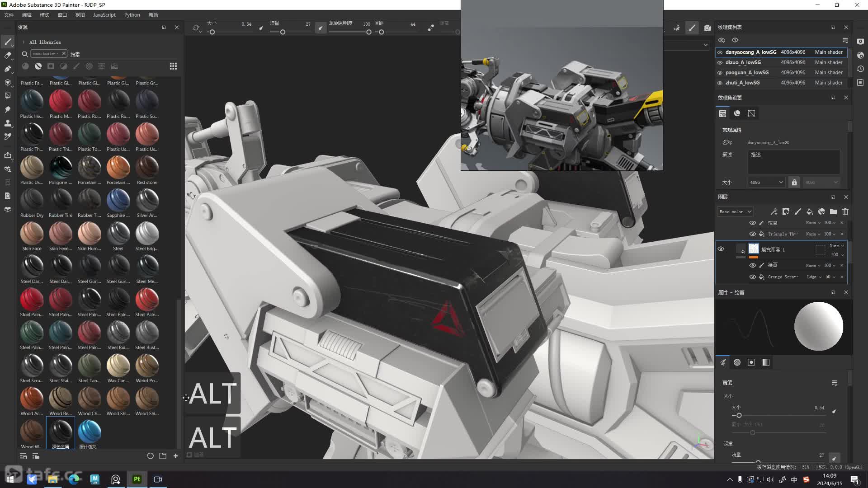Switch asset view to grid layout

pos(173,66)
